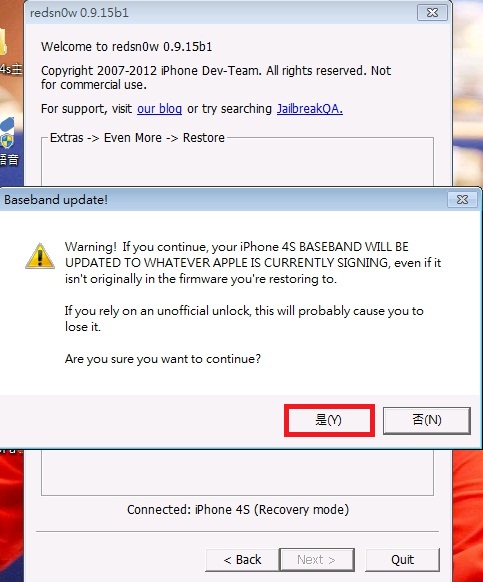Viewport: 483px width, 582px height.
Task: Click the unofficial unlock warning paragraph
Action: tap(244, 318)
